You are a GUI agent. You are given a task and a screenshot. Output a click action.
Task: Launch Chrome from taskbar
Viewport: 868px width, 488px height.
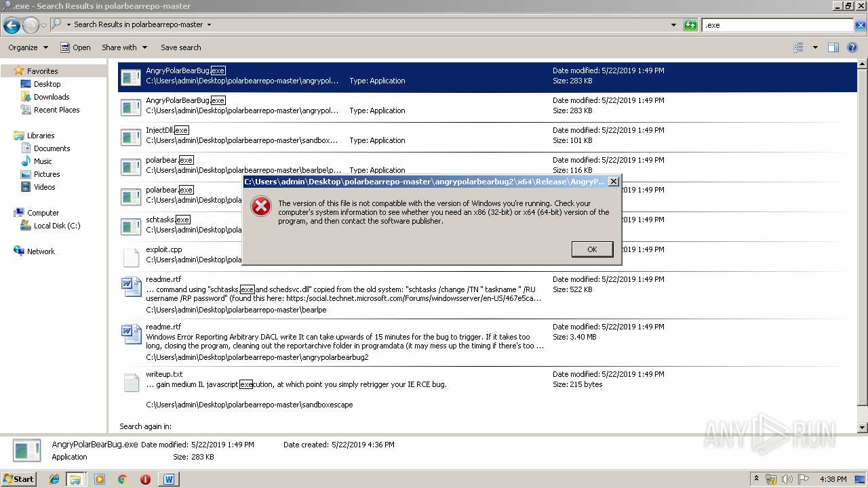122,479
